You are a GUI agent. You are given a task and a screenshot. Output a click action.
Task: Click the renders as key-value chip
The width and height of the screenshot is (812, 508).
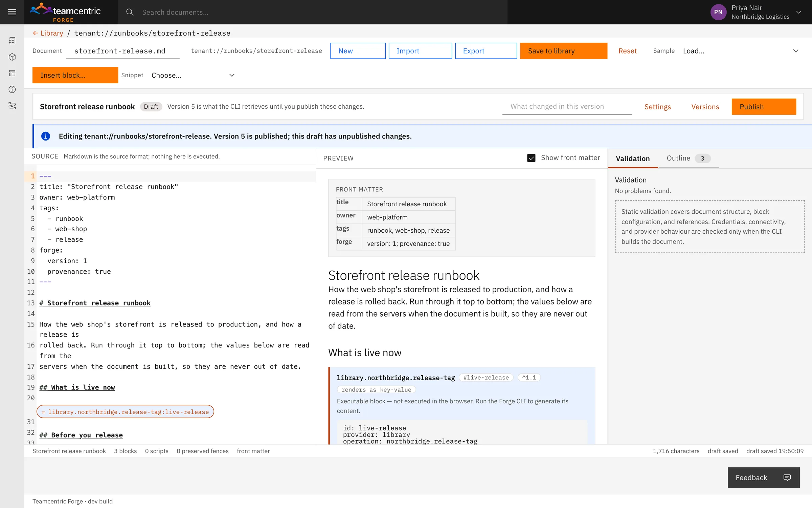coord(376,389)
